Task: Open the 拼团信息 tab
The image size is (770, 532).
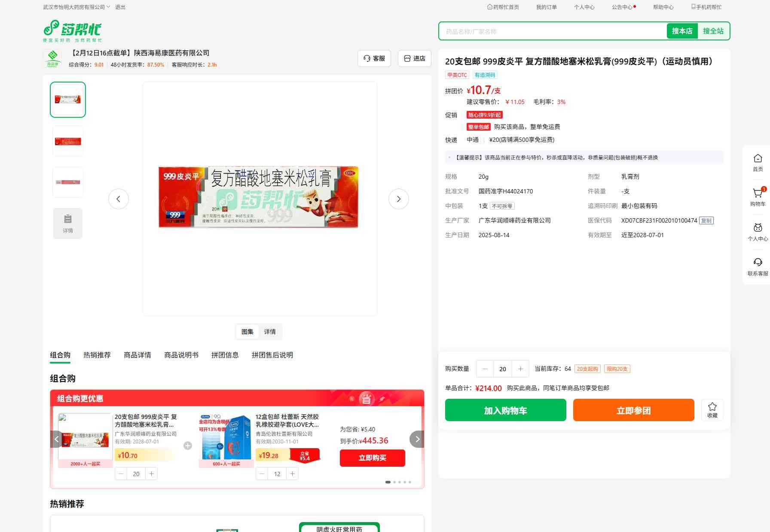Action: coord(225,355)
